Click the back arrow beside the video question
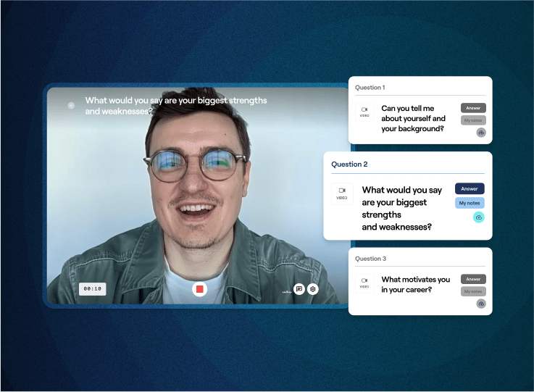Viewport: 534px width, 392px height. (x=71, y=106)
